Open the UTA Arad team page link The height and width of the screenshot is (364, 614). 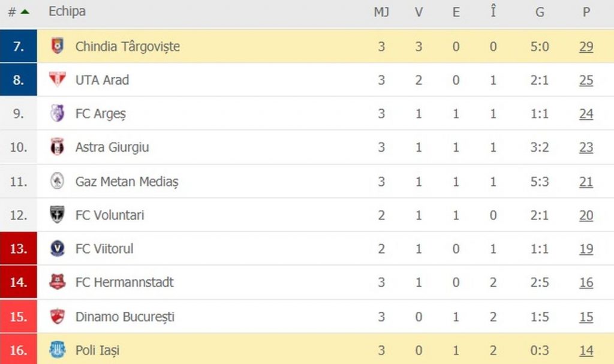[103, 79]
